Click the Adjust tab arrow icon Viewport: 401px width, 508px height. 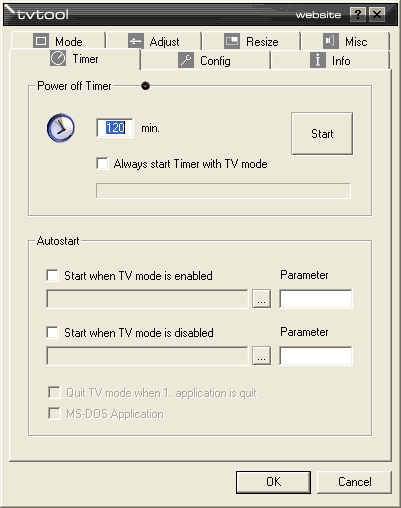136,41
